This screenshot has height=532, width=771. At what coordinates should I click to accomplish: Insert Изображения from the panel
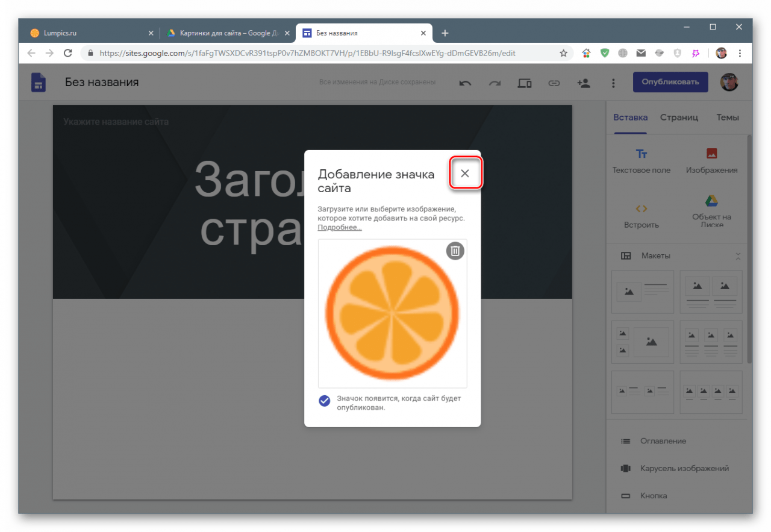pos(711,161)
